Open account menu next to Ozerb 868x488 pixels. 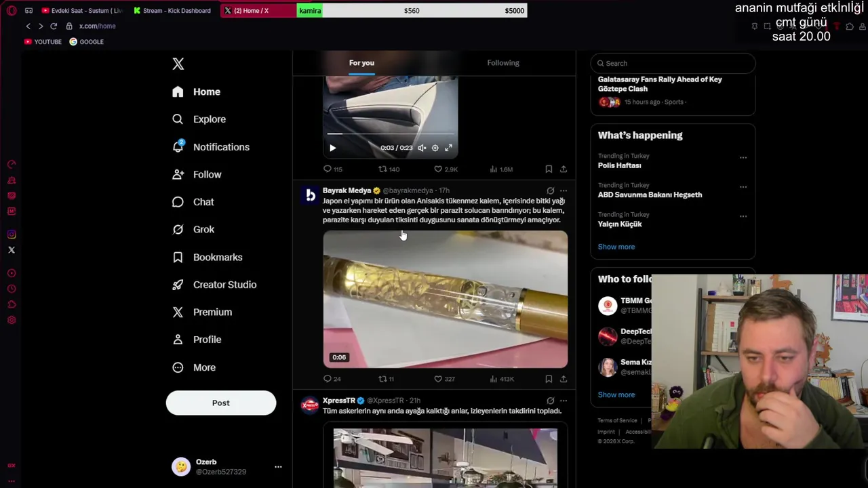point(278,467)
